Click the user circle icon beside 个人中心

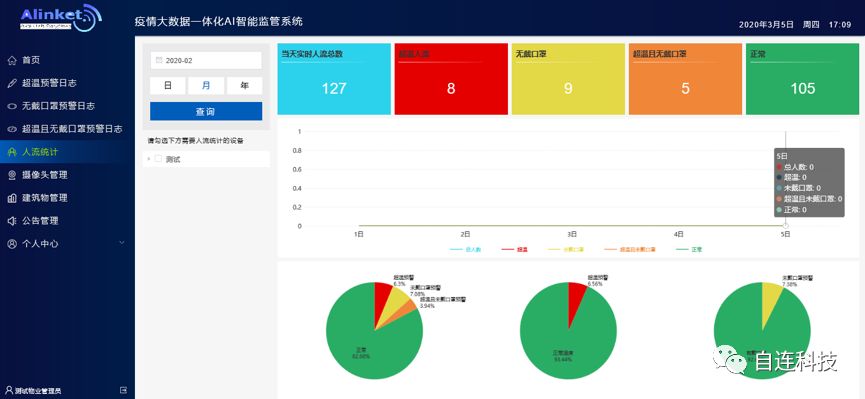point(12,244)
